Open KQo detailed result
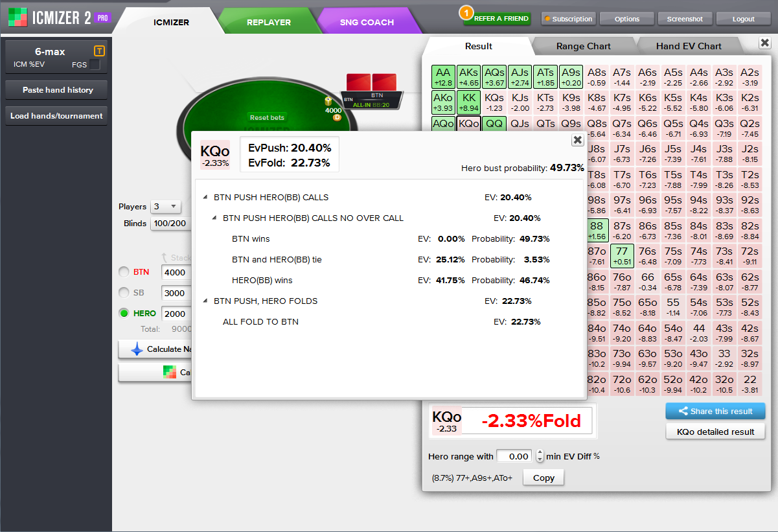Image resolution: width=778 pixels, height=532 pixels. click(715, 432)
